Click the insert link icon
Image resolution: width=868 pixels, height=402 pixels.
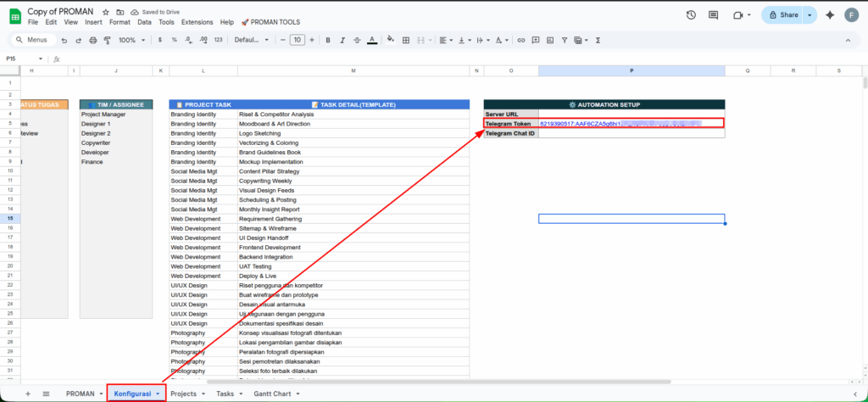(x=521, y=40)
